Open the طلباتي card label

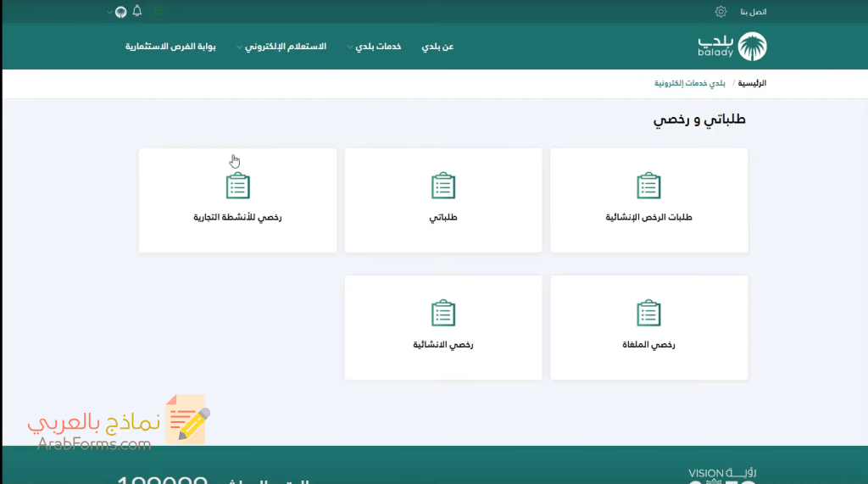tap(442, 217)
